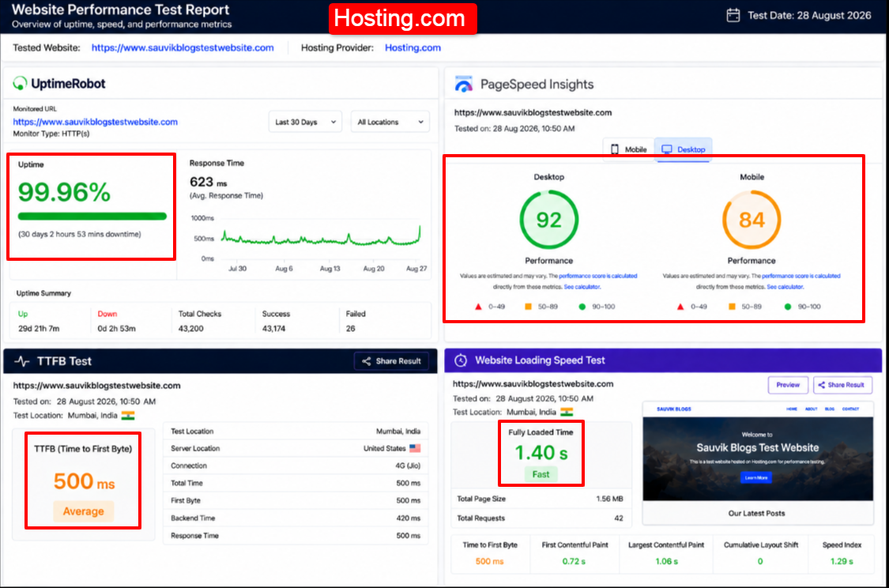Switch to the Mobile tab
The width and height of the screenshot is (889, 588).
point(629,149)
